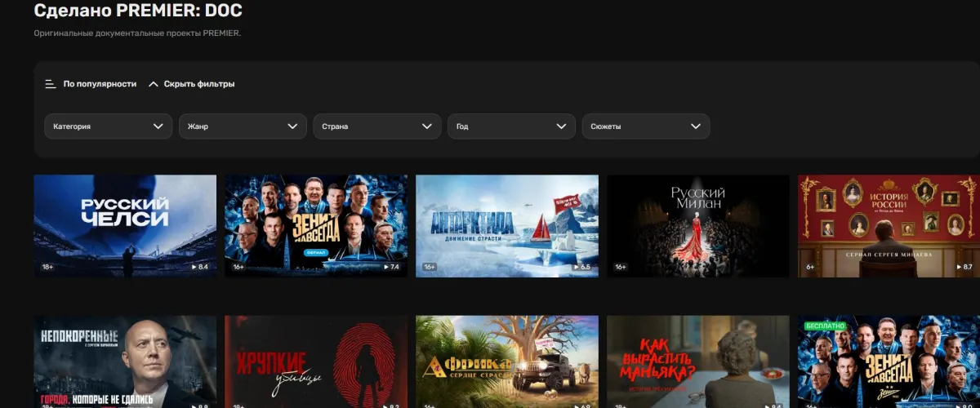Open the Африка Сердце страсти card
The height and width of the screenshot is (408, 980).
pyautogui.click(x=507, y=361)
